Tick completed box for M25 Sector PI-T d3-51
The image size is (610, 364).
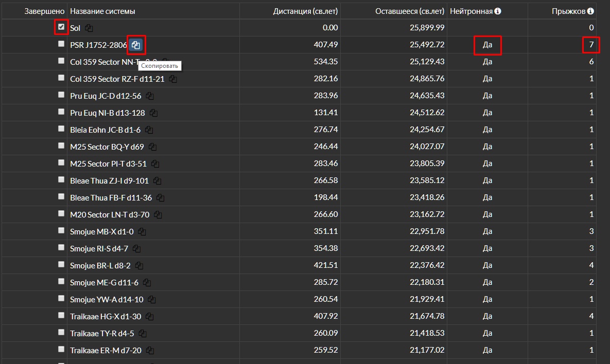point(61,163)
